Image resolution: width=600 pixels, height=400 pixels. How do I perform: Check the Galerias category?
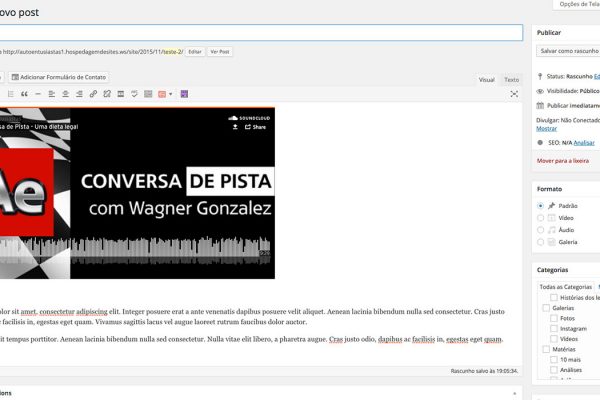coord(545,308)
